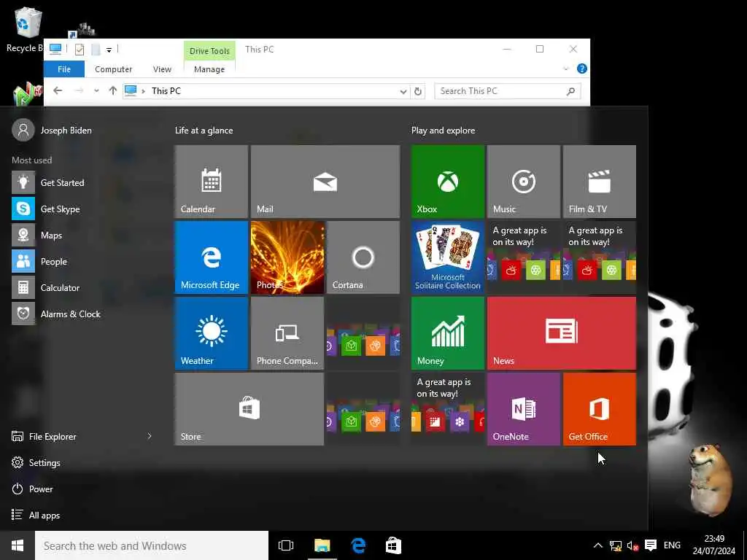
Task: Open Store from the taskbar
Action: click(393, 545)
